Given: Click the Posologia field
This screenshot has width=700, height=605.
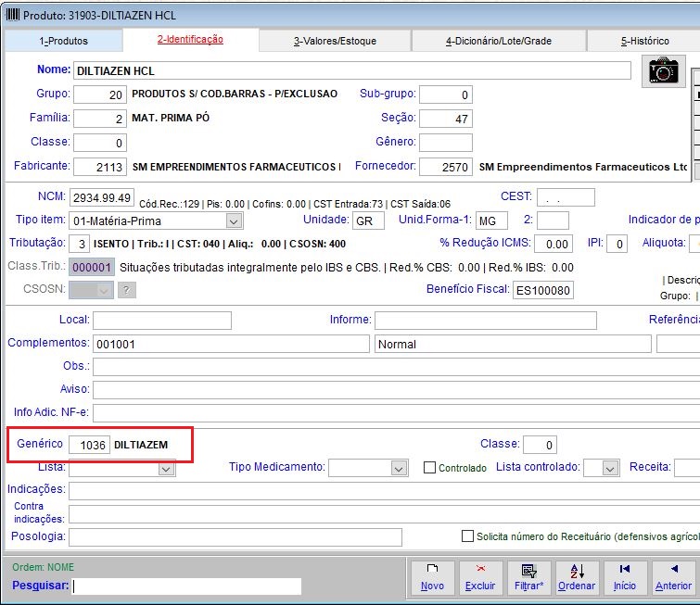Looking at the screenshot, I should (235, 537).
